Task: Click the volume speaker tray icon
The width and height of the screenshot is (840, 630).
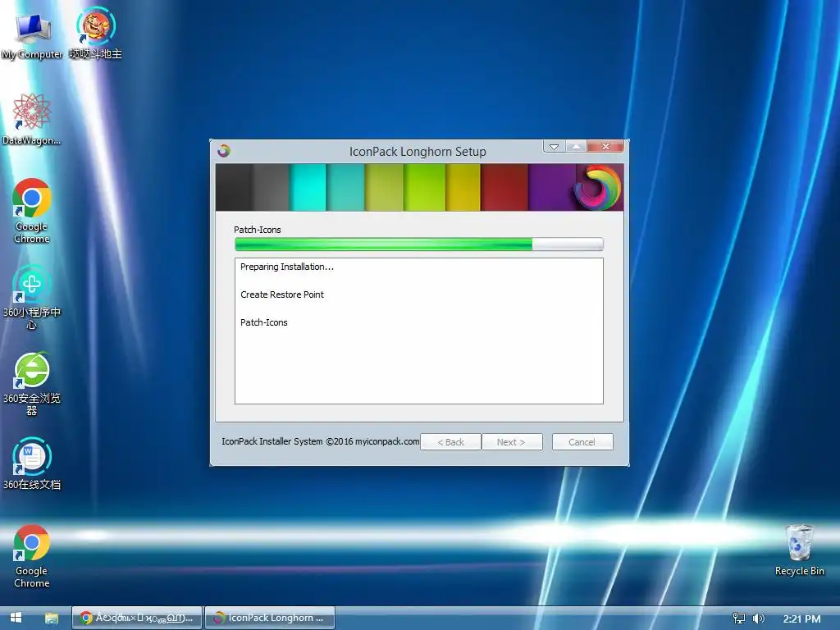Action: tap(758, 619)
